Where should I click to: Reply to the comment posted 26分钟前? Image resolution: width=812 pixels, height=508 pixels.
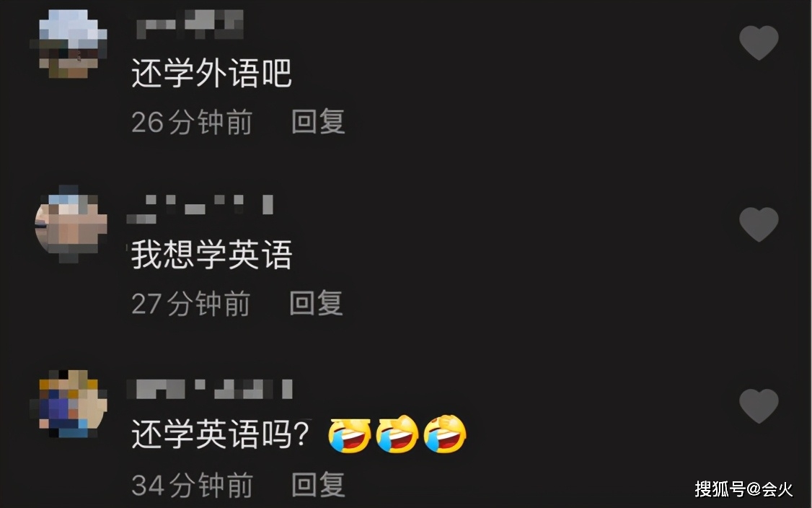pyautogui.click(x=318, y=122)
